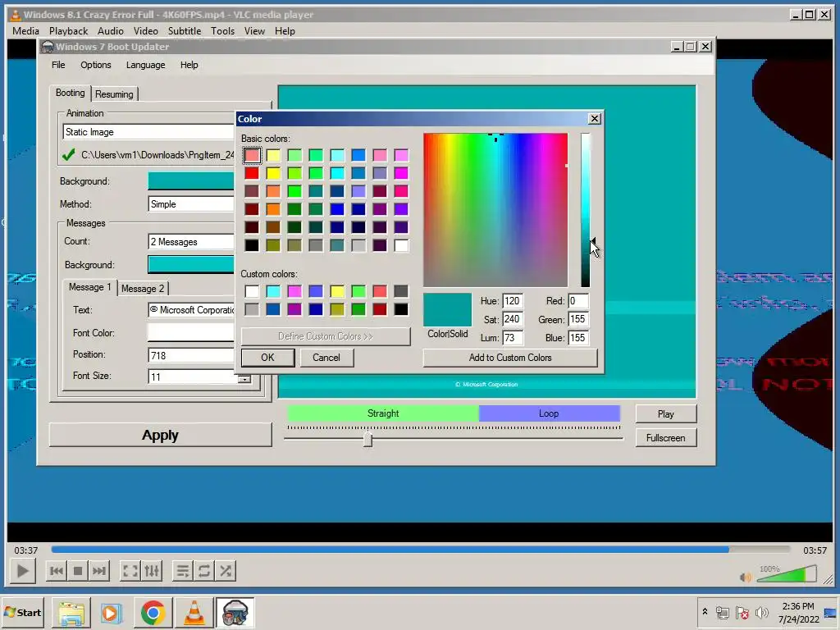
Task: Open VLC Tools menu
Action: coord(222,31)
